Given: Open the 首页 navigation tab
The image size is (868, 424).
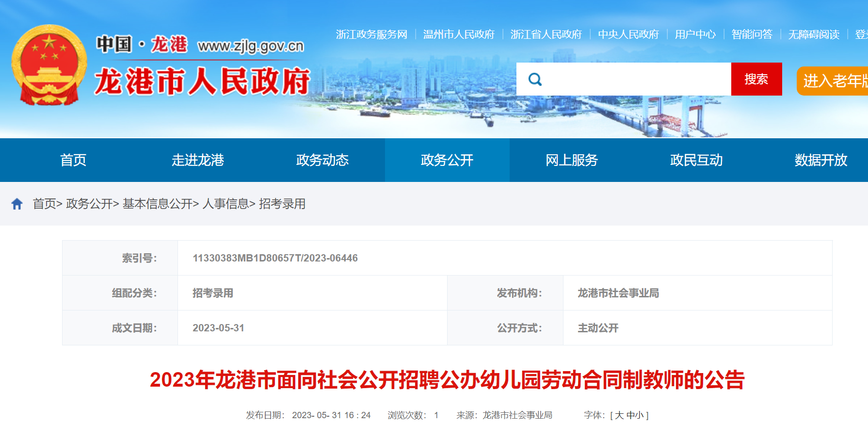Looking at the screenshot, I should point(73,160).
